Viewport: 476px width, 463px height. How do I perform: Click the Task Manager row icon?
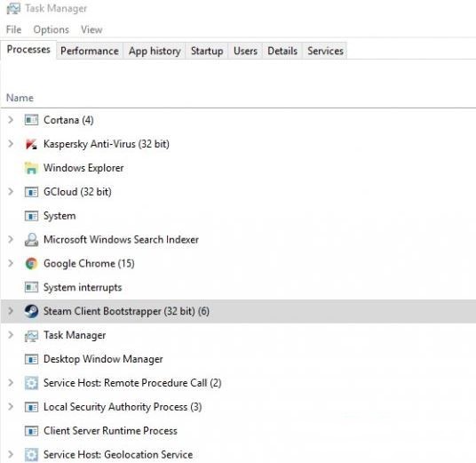coord(31,335)
